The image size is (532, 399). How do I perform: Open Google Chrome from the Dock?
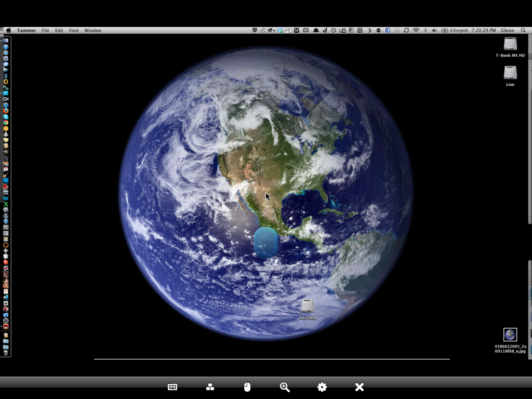click(x=6, y=123)
